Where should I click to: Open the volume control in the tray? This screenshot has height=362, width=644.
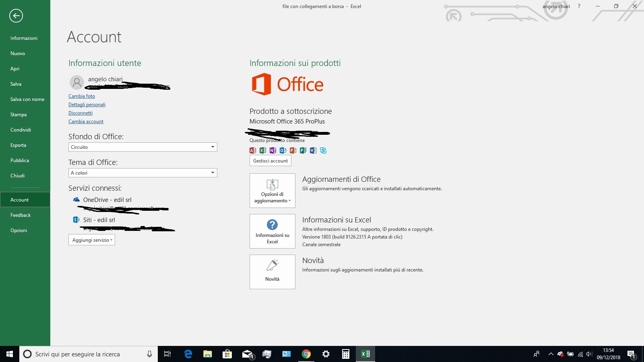tap(589, 354)
